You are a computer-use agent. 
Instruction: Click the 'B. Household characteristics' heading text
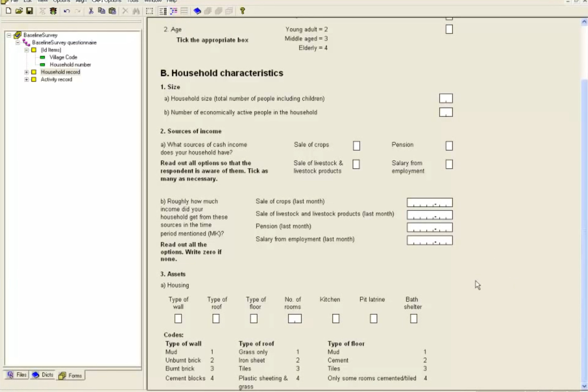tap(222, 73)
